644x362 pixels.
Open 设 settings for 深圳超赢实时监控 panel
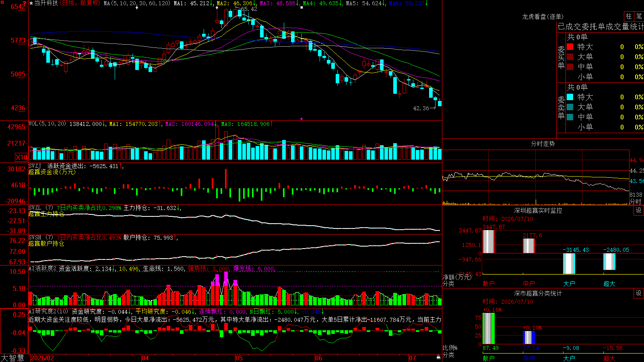(639, 210)
